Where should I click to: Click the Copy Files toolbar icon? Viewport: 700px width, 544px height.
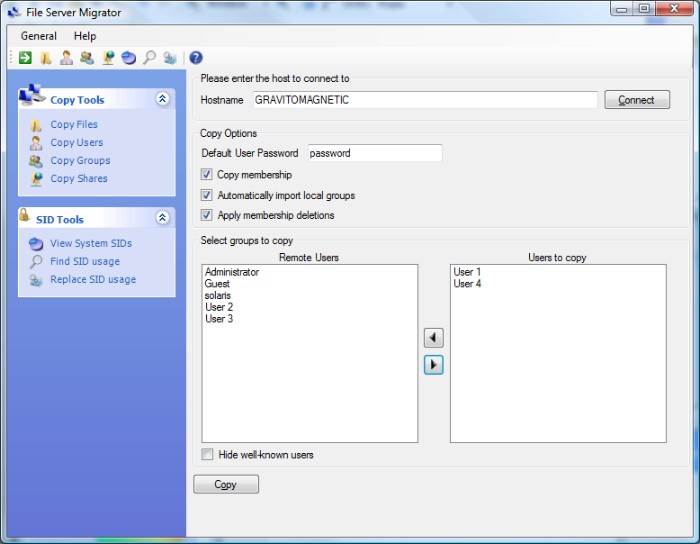(46, 58)
